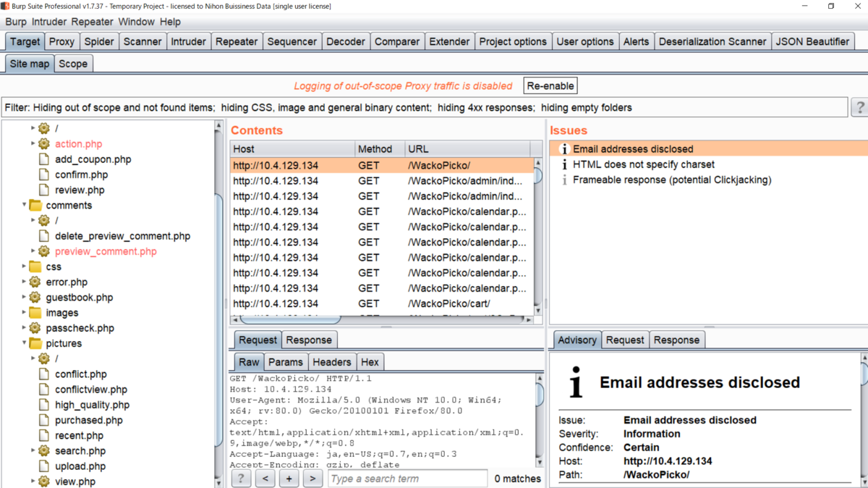This screenshot has width=868, height=488.
Task: Click the search help question mark button
Action: click(241, 479)
